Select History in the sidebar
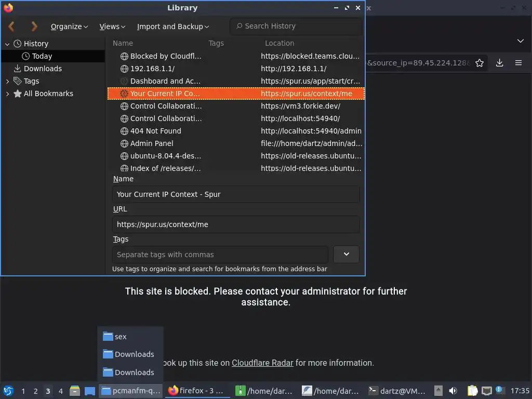This screenshot has height=399, width=532. 36,44
